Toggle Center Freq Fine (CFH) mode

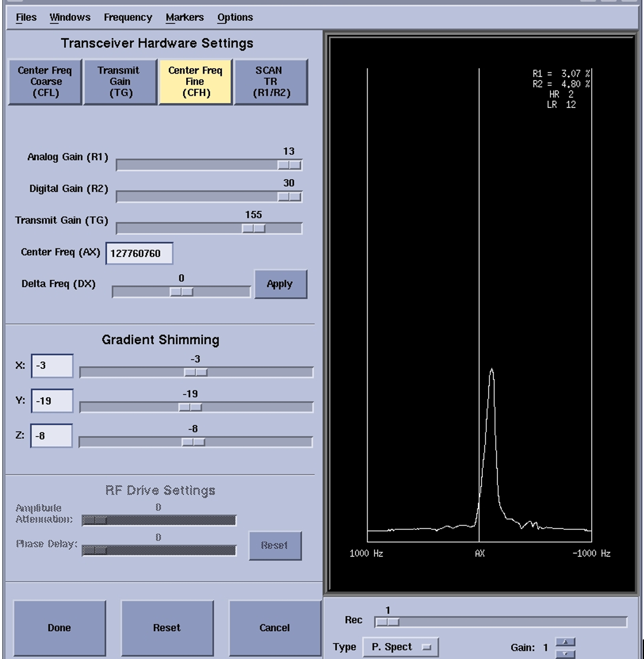click(195, 82)
